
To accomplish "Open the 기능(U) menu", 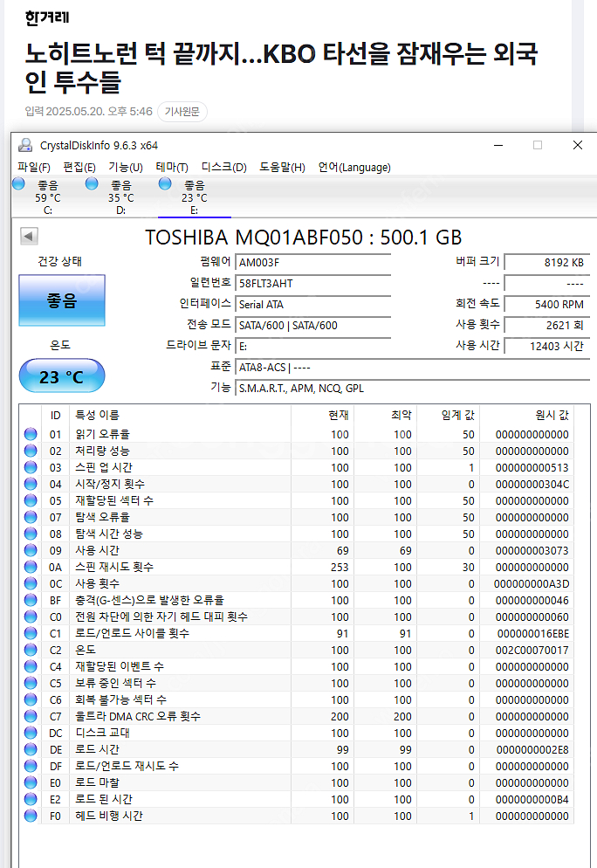I will 125,167.
